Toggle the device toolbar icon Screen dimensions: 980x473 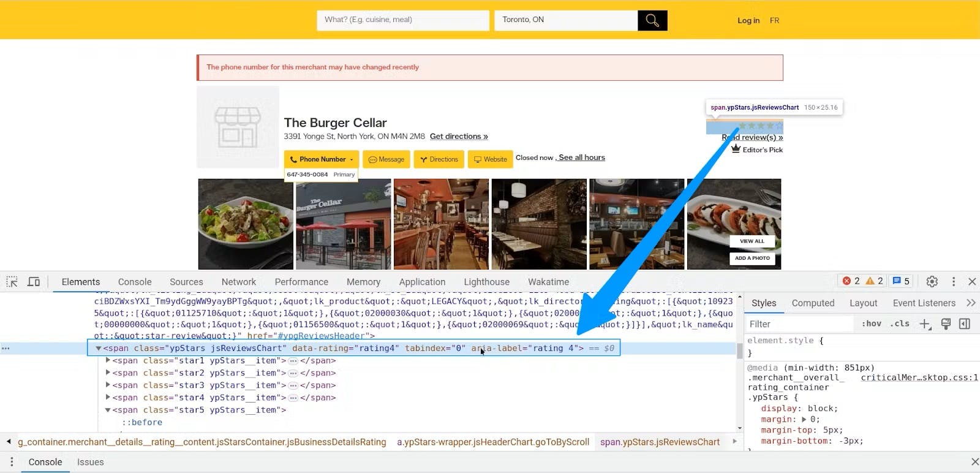tap(34, 282)
